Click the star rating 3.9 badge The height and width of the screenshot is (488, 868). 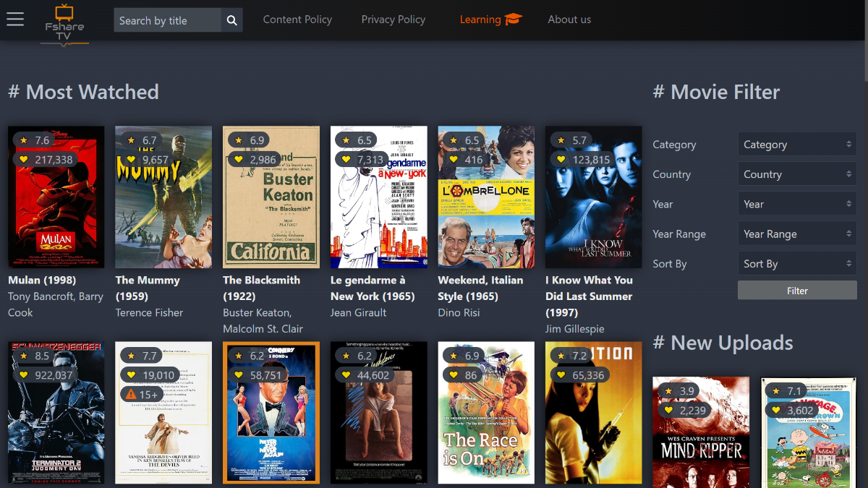click(x=679, y=391)
